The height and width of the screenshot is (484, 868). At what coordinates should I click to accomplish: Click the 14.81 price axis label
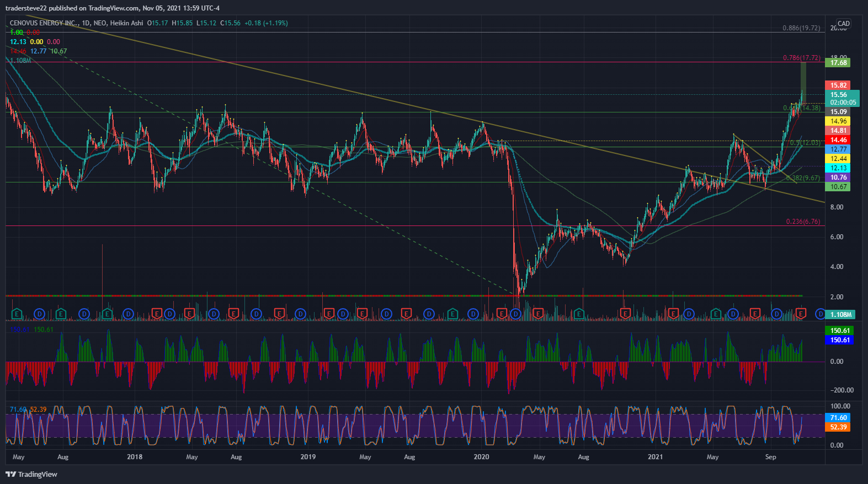[838, 131]
